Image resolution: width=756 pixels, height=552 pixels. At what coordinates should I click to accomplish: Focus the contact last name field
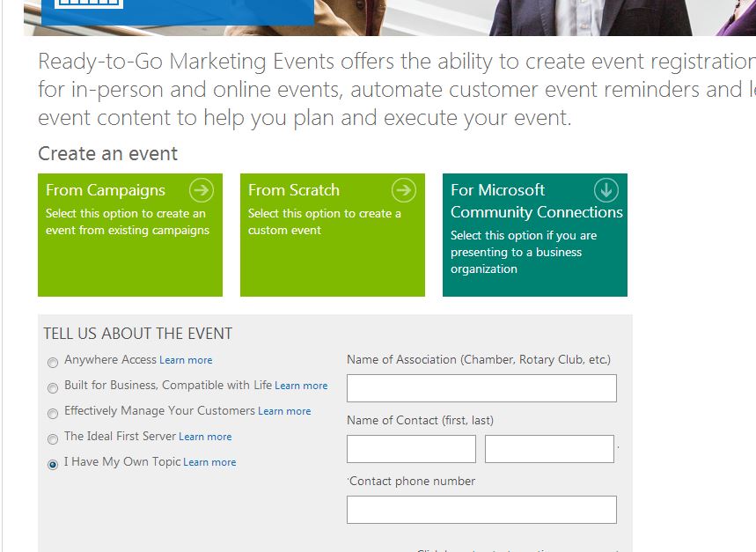click(550, 449)
